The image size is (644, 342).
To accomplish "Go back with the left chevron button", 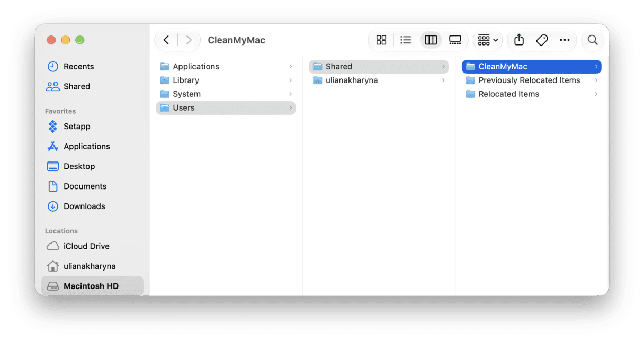I will click(x=166, y=40).
